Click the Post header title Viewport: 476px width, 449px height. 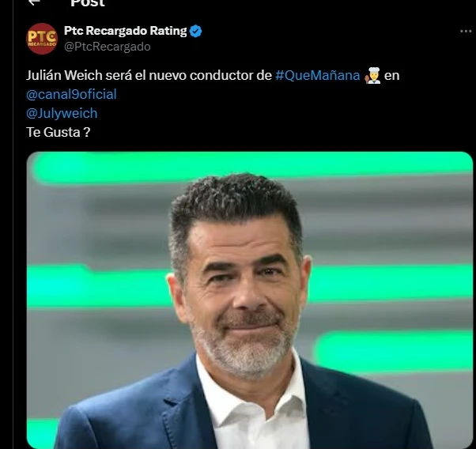pyautogui.click(x=87, y=3)
